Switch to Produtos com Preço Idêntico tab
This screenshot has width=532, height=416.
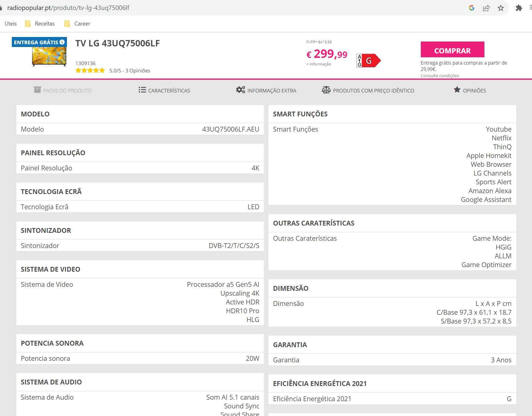[368, 90]
